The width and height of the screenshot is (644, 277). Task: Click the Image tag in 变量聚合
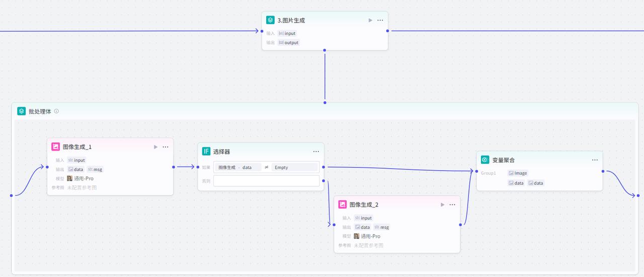coord(518,173)
